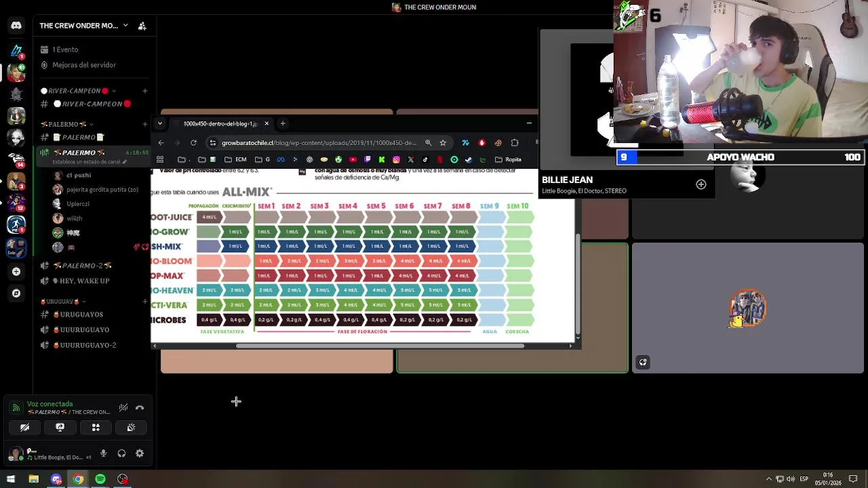Open activities button in voice panel
Screen dimensions: 868x488
[x=96, y=428]
